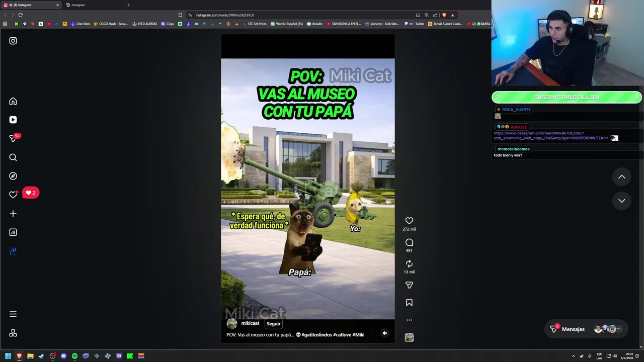Viewport: 644px width, 362px height.
Task: Open the Instagram reel link in chat
Action: (x=551, y=136)
